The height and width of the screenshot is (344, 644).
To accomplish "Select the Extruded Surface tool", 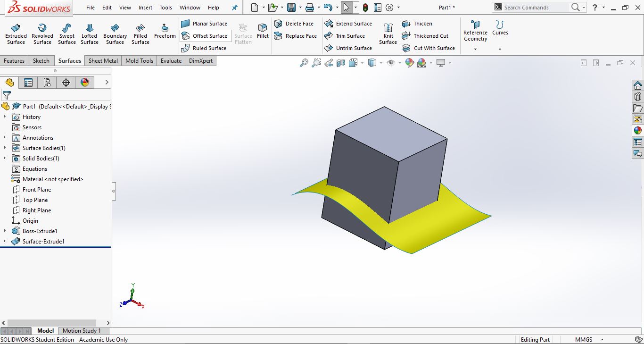I will tap(16, 34).
